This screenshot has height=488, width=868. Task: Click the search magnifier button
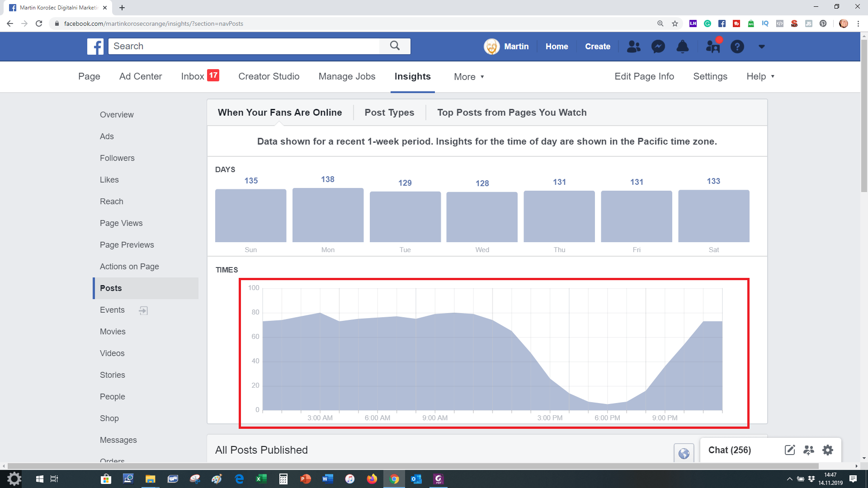tap(395, 46)
